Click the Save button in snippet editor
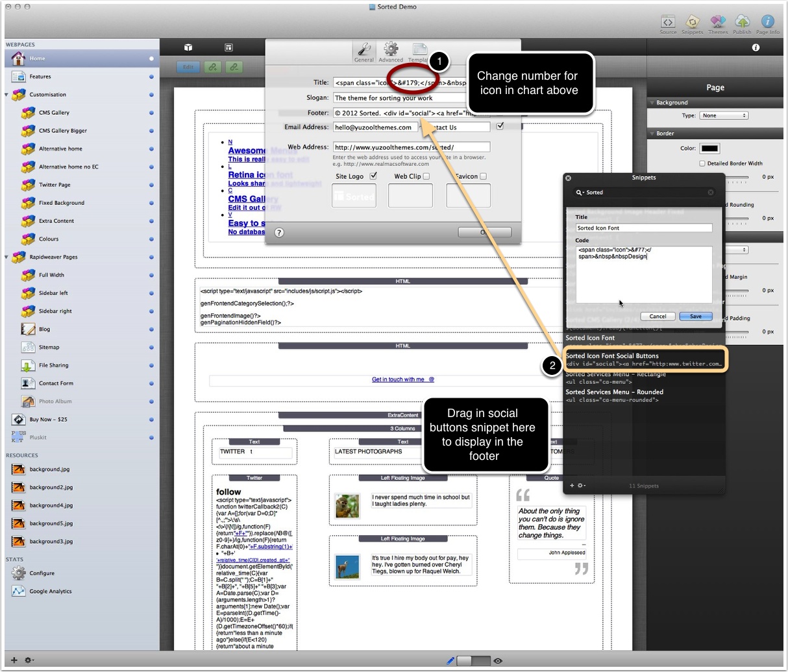 [696, 316]
